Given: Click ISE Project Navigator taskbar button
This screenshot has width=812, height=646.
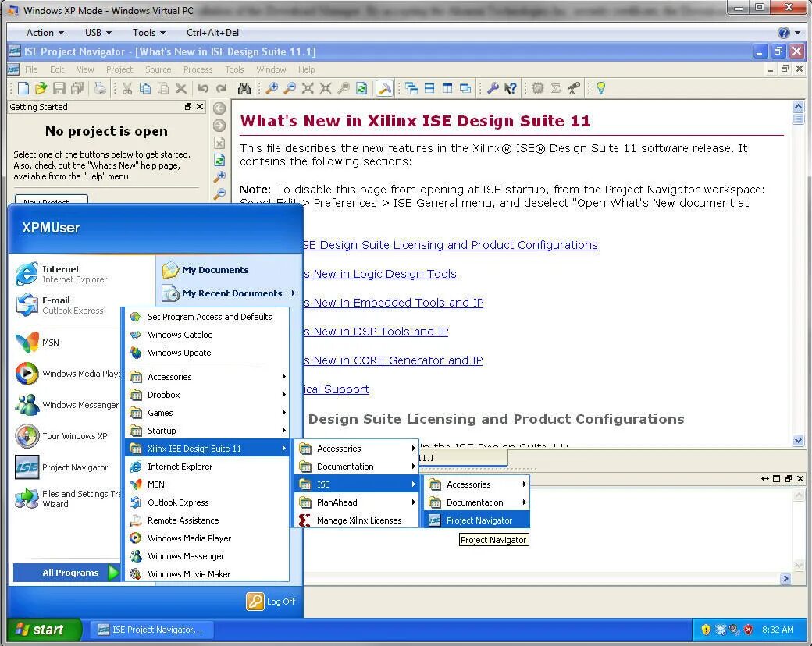Looking at the screenshot, I should pyautogui.click(x=151, y=630).
